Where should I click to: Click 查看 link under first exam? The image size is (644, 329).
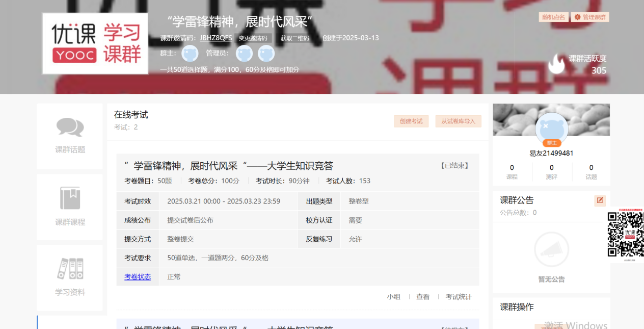coord(423,297)
